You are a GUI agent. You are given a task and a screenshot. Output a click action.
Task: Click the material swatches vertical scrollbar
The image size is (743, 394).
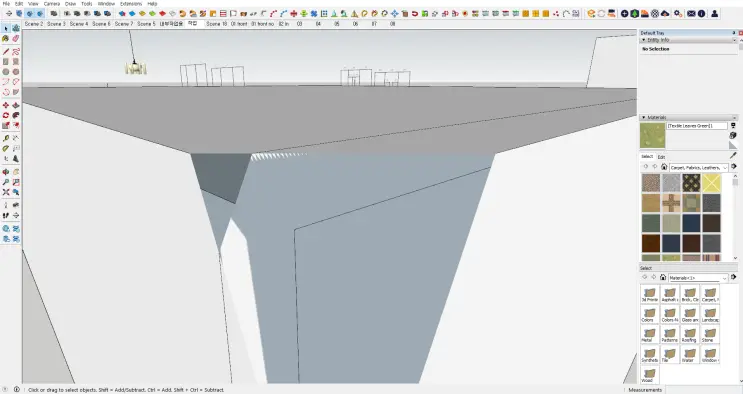click(735, 217)
